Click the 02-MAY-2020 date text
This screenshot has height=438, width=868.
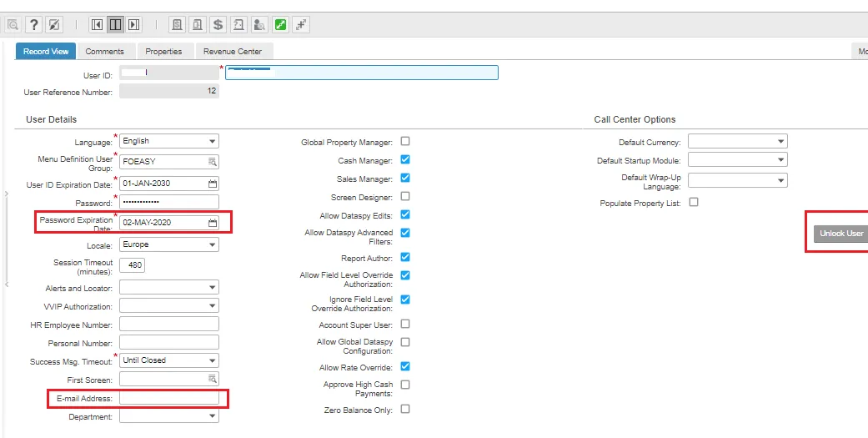[148, 223]
